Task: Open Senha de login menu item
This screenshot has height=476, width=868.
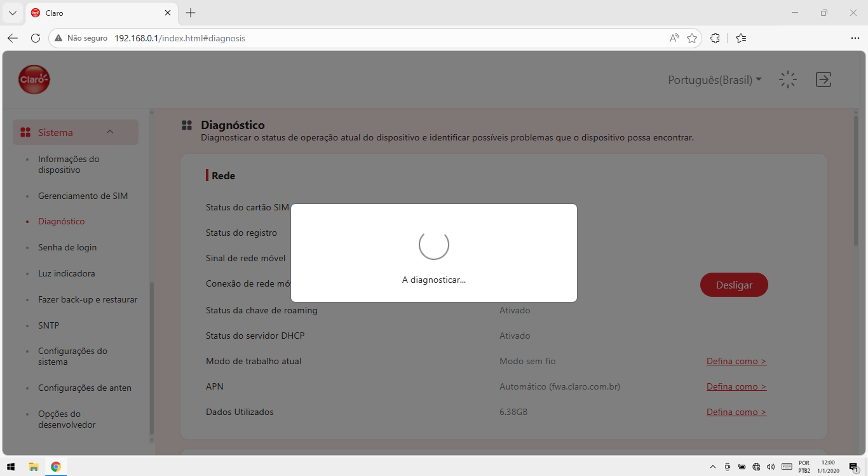Action: (x=67, y=247)
